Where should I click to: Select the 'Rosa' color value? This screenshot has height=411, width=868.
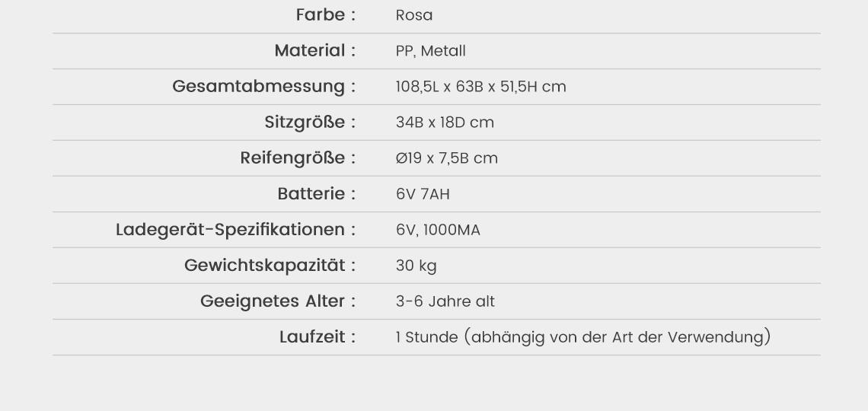[x=414, y=16]
